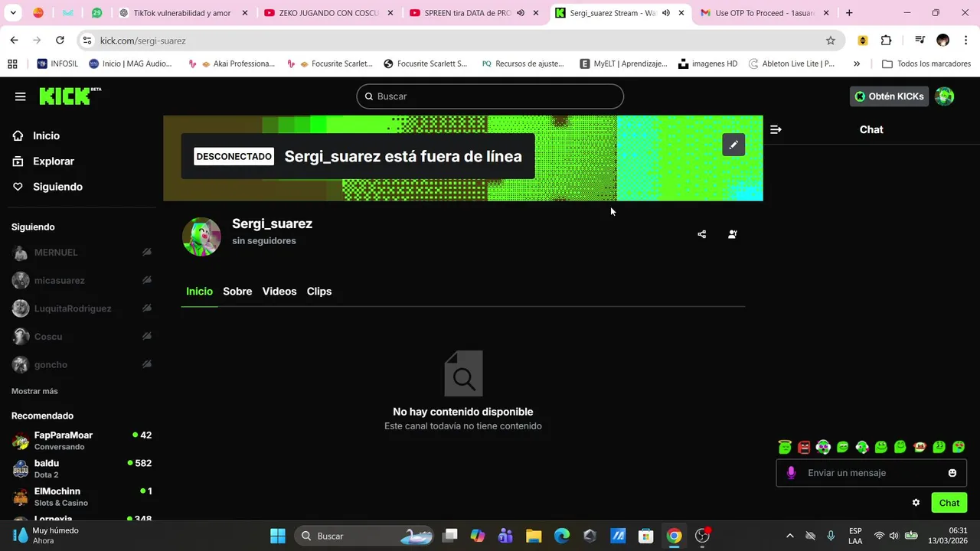Viewport: 980px width, 551px height.
Task: Open micasuarez followed channel
Action: [x=81, y=281]
